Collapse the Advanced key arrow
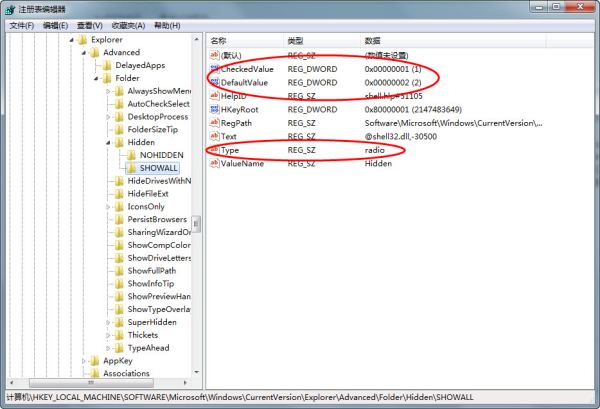The height and width of the screenshot is (409, 600). pos(84,53)
